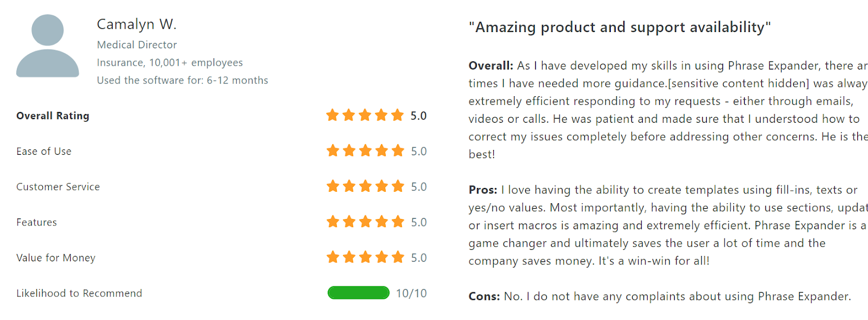Click the Medical Director job title text
The width and height of the screenshot is (868, 320).
137,45
